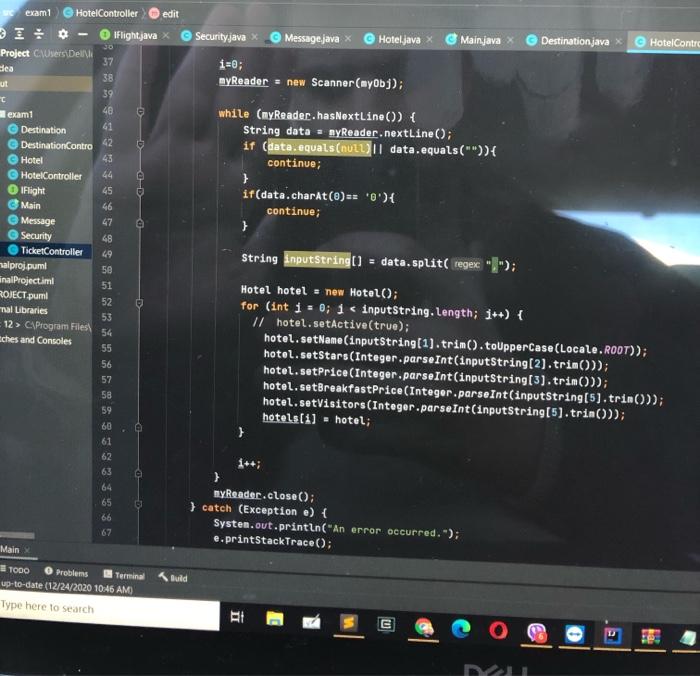Open the Hotel.java tab
The image size is (700, 676).
tap(393, 40)
